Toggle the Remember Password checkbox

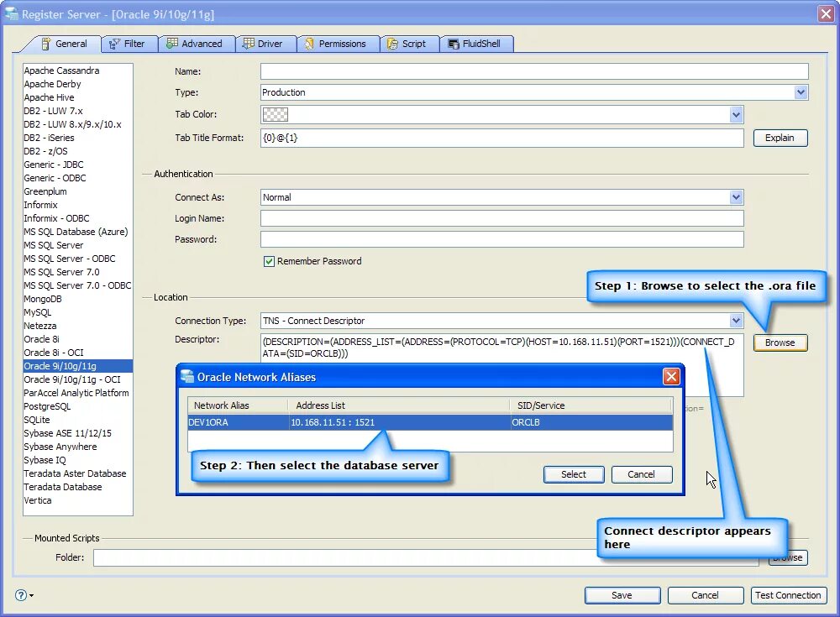(x=269, y=261)
